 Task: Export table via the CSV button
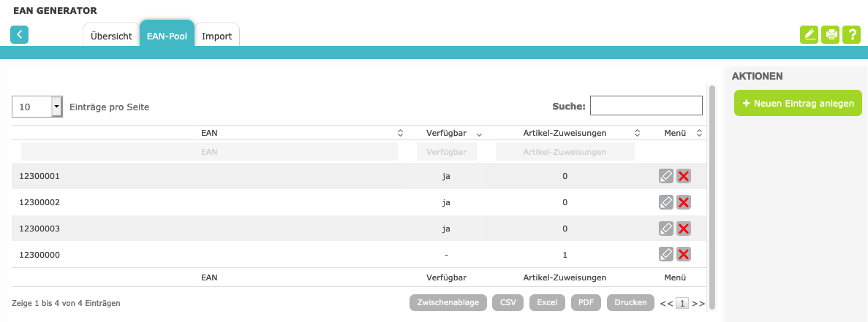click(x=507, y=302)
